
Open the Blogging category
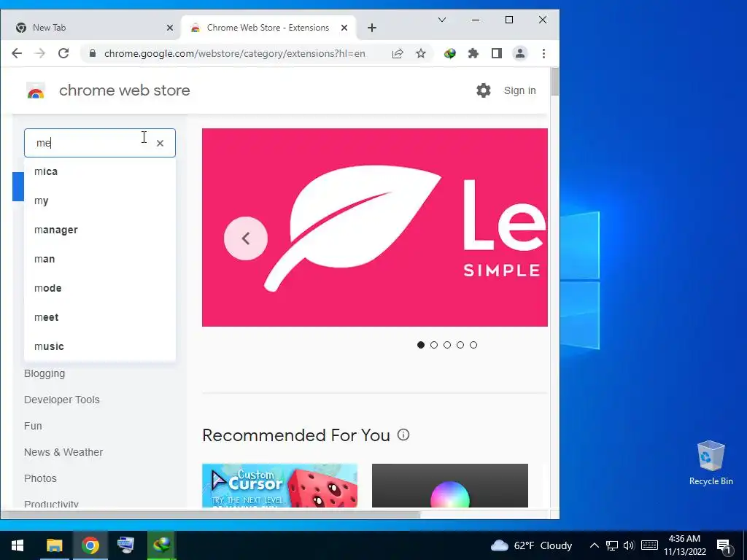point(44,373)
